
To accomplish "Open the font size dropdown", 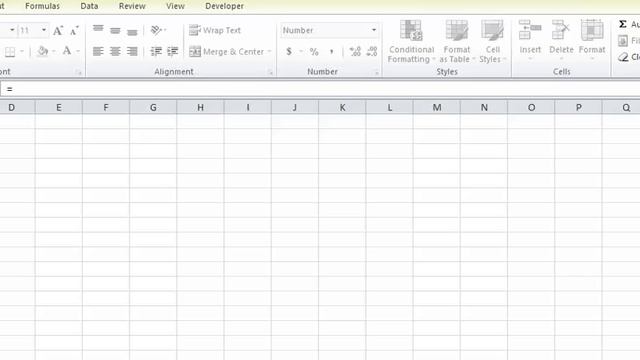I will coord(44,30).
